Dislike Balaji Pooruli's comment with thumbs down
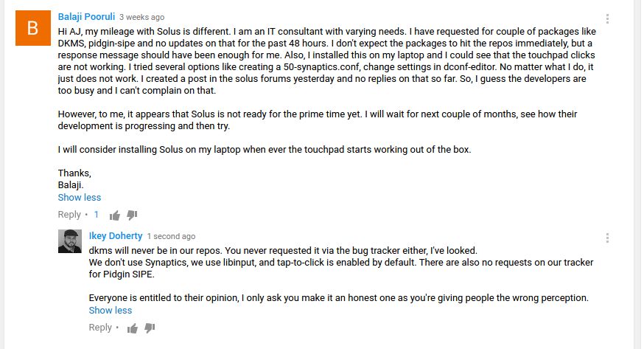Image resolution: width=644 pixels, height=349 pixels. [x=132, y=215]
